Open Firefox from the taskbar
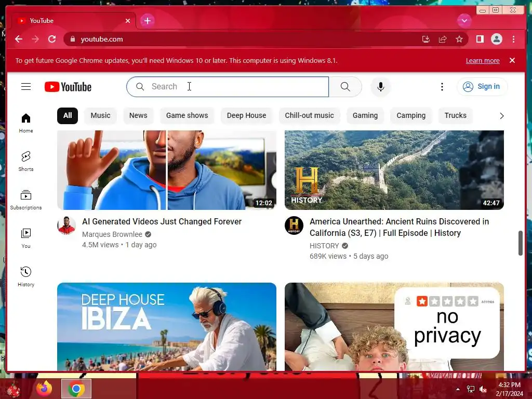532x399 pixels. [x=45, y=389]
